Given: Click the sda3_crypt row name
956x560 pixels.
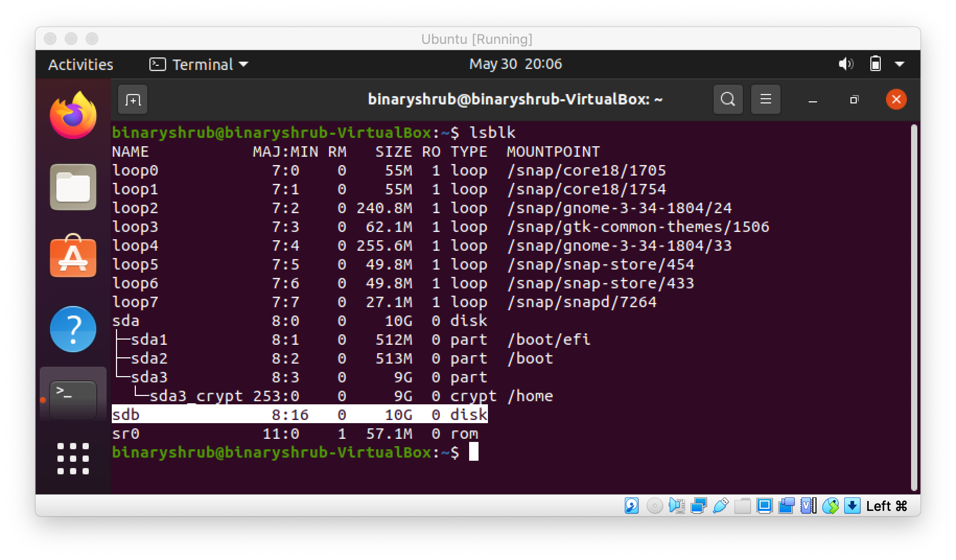Looking at the screenshot, I should click(196, 396).
